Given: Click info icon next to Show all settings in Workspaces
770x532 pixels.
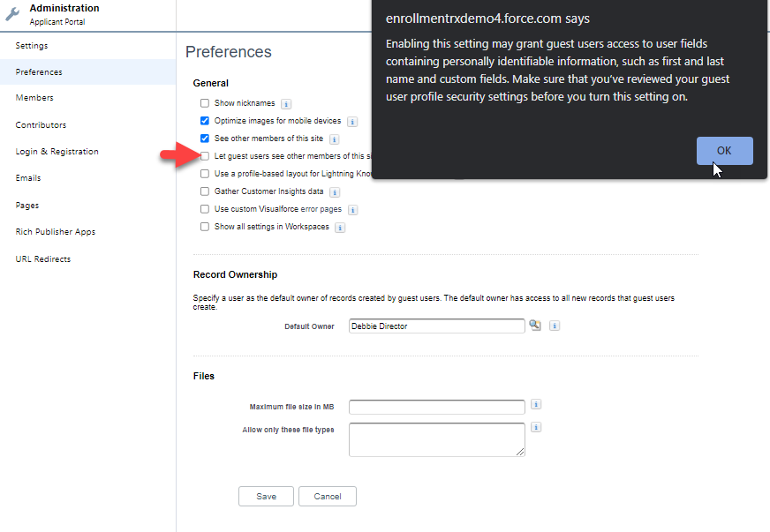Looking at the screenshot, I should click(x=340, y=228).
